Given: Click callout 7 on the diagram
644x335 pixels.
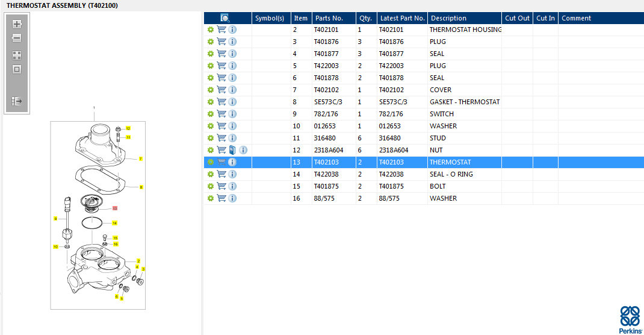Looking at the screenshot, I should click(x=140, y=159).
